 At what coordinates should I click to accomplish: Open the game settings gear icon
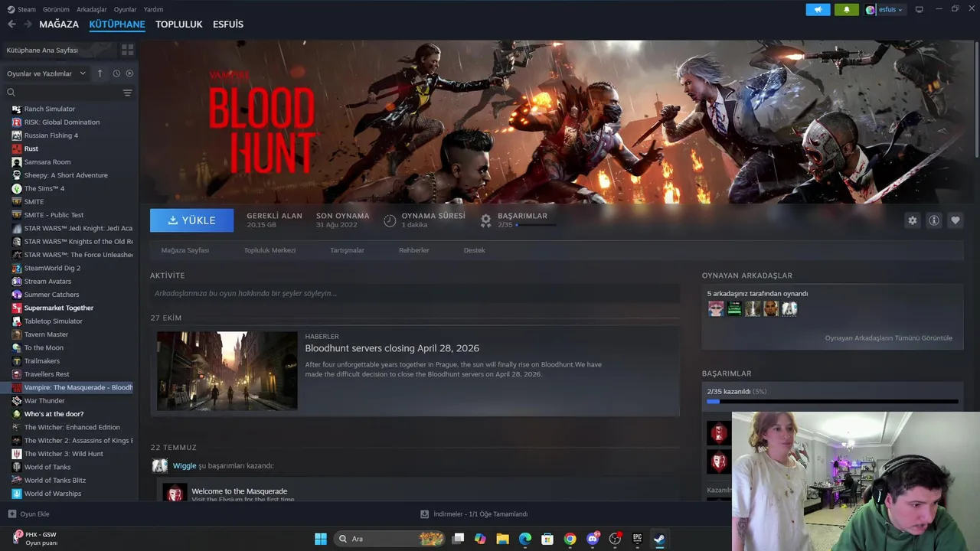tap(913, 220)
